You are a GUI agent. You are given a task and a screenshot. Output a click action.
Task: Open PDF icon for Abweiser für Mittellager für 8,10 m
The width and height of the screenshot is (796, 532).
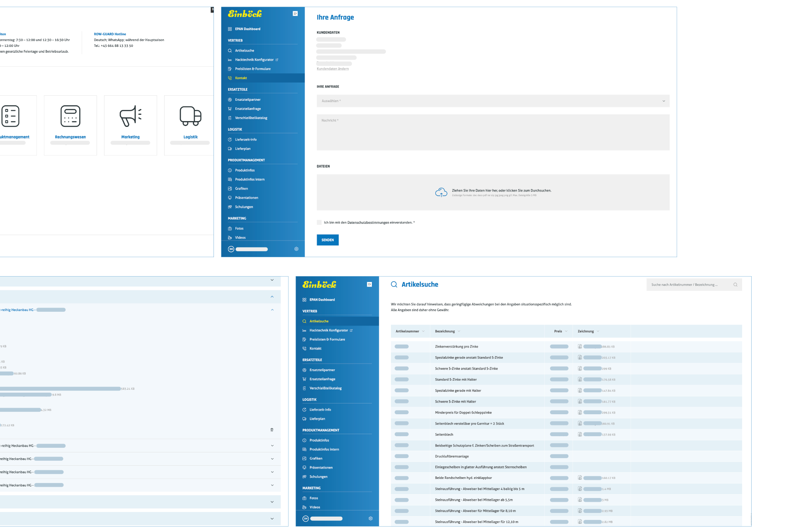pyautogui.click(x=580, y=511)
